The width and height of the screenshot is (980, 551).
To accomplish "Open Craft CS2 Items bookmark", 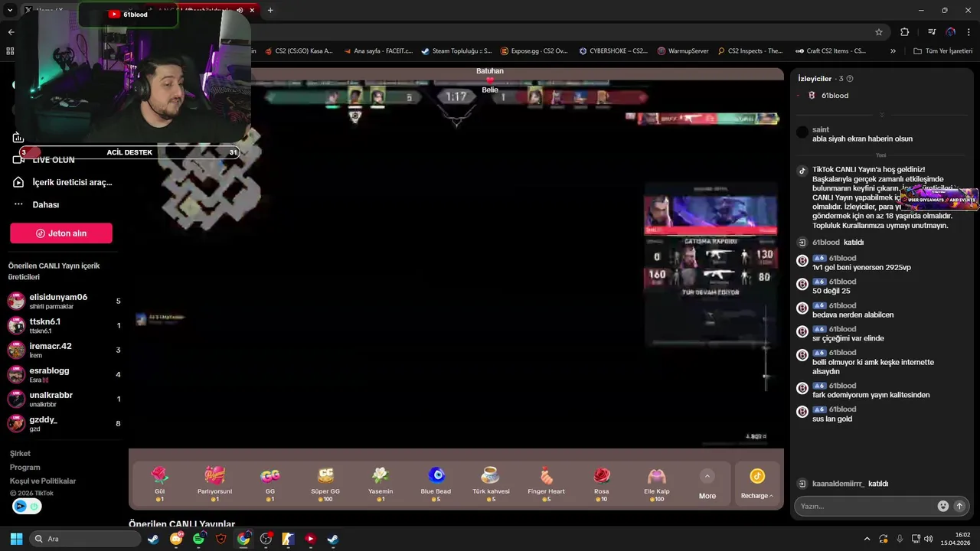I will coord(831,51).
